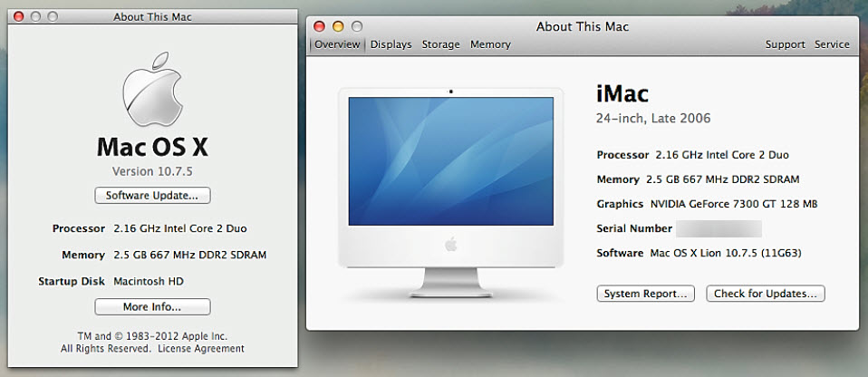The image size is (868, 377).
Task: Close the large About This Mac window
Action: 319,26
